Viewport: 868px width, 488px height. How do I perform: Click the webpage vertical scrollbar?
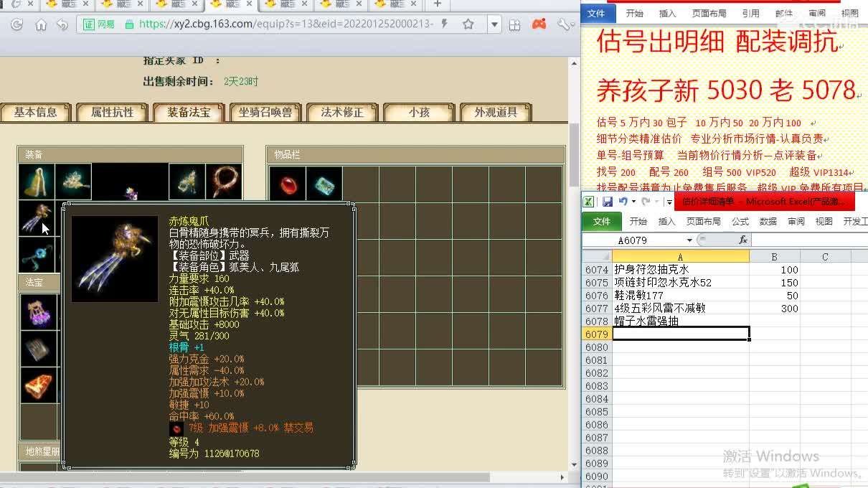[575, 154]
